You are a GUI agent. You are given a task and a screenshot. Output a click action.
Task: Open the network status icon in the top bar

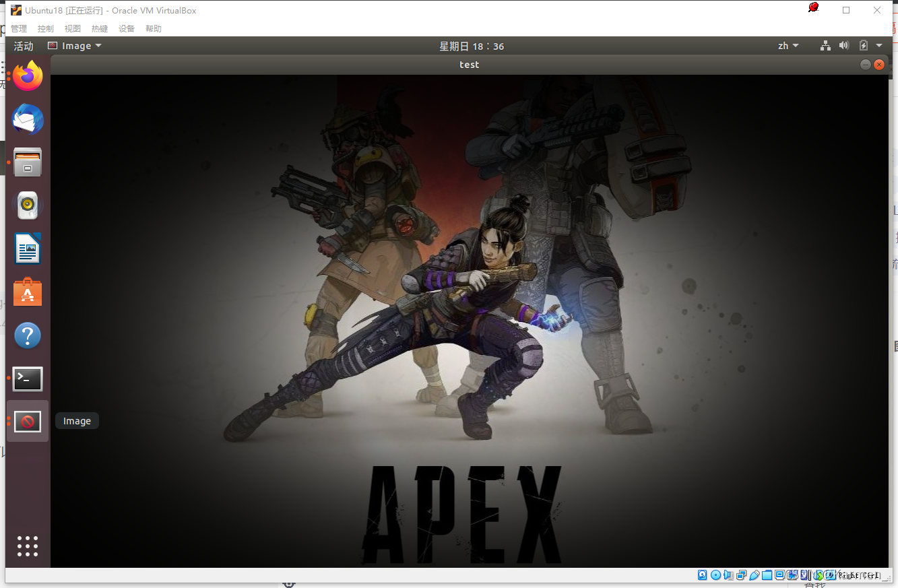click(x=825, y=46)
